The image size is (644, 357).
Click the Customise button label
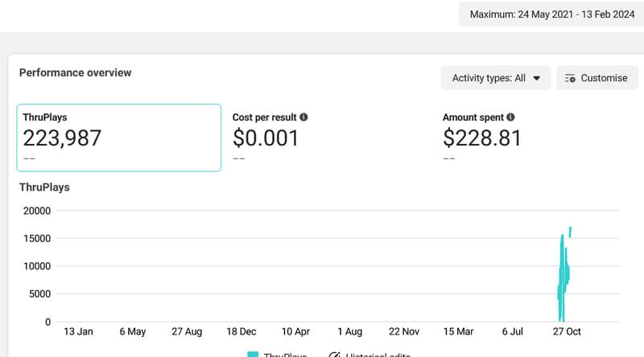(x=604, y=78)
